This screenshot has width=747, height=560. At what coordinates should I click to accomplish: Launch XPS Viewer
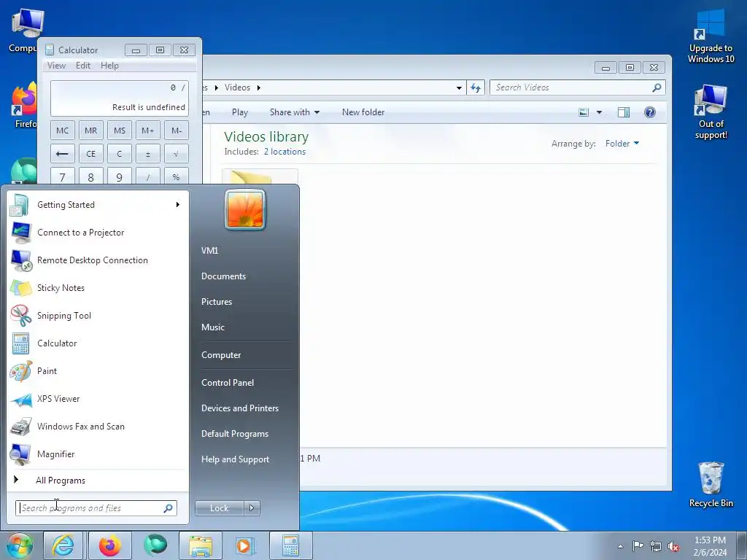click(x=97, y=399)
